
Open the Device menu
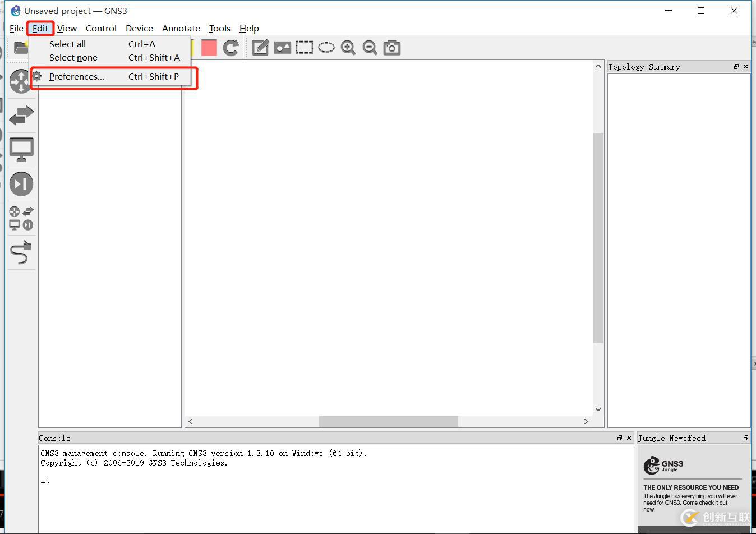pos(139,28)
